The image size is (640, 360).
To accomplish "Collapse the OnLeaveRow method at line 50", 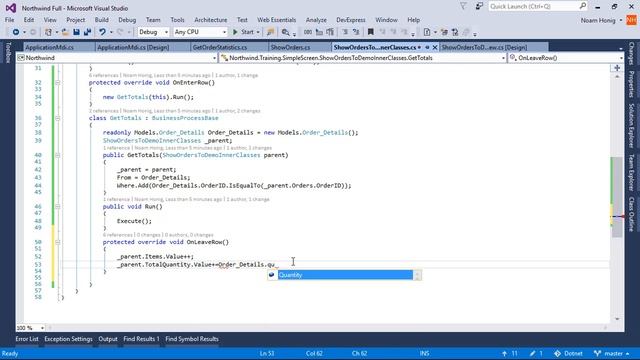I will pos(58,242).
